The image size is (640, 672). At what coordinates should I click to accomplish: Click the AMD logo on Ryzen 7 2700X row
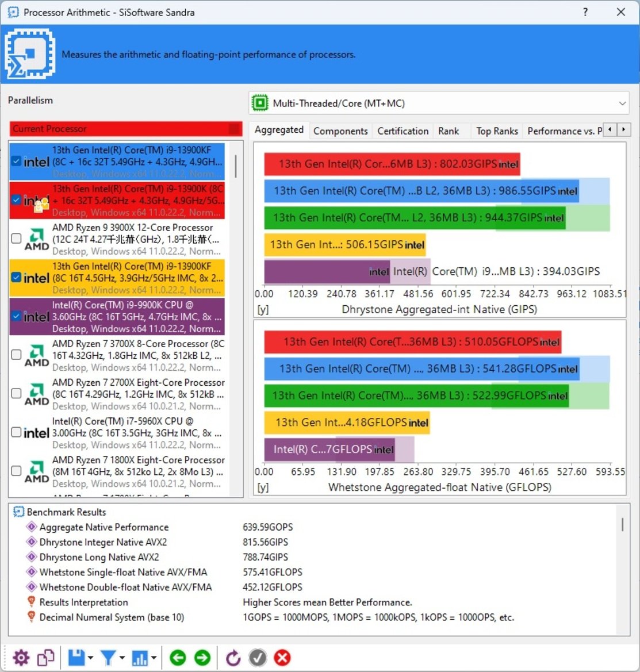tap(36, 394)
